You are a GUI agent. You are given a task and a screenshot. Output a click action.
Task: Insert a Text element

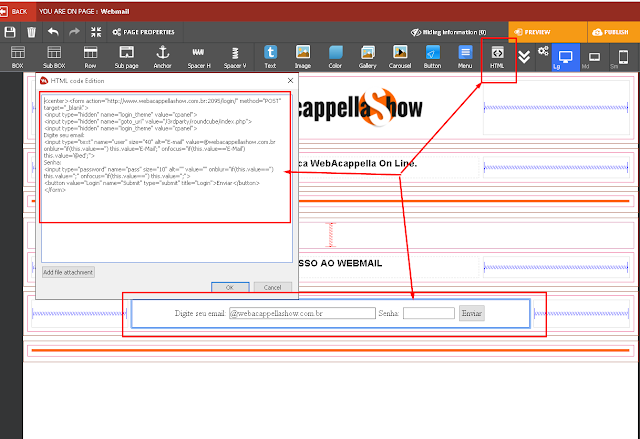pos(270,57)
